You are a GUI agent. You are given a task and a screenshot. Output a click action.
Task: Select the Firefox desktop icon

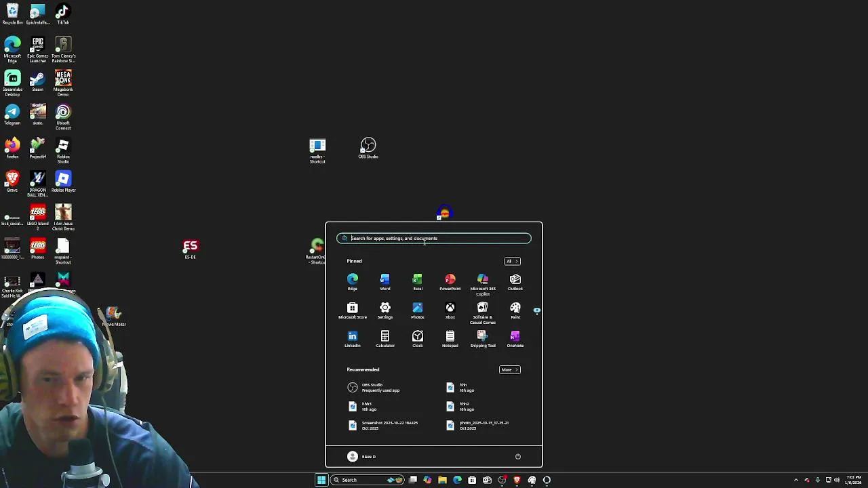pos(12,148)
